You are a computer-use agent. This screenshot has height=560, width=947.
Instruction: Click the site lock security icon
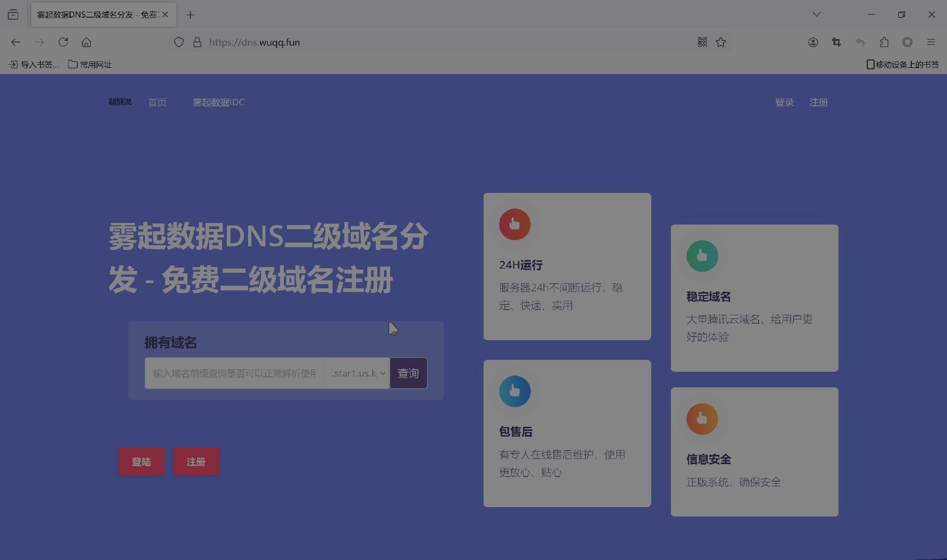(x=197, y=42)
